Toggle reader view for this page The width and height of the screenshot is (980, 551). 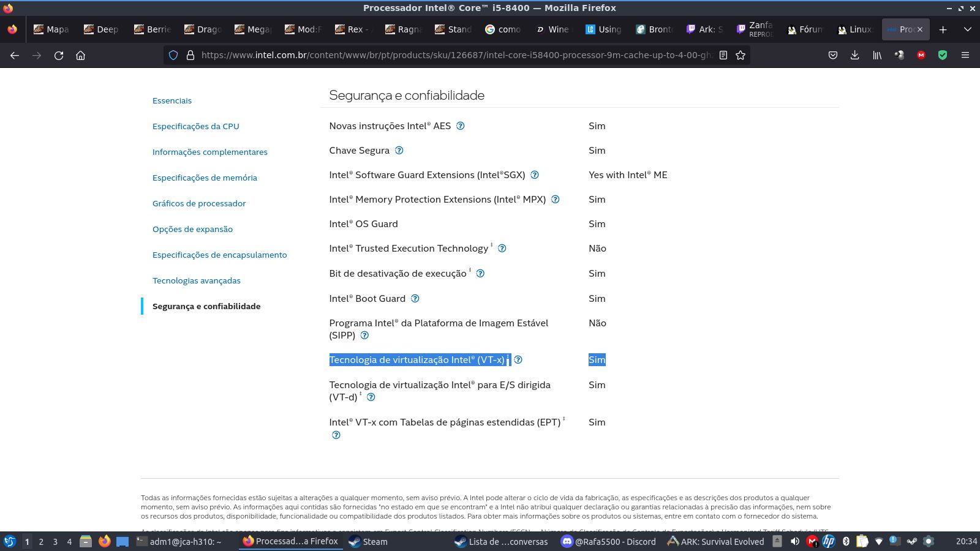coord(723,55)
